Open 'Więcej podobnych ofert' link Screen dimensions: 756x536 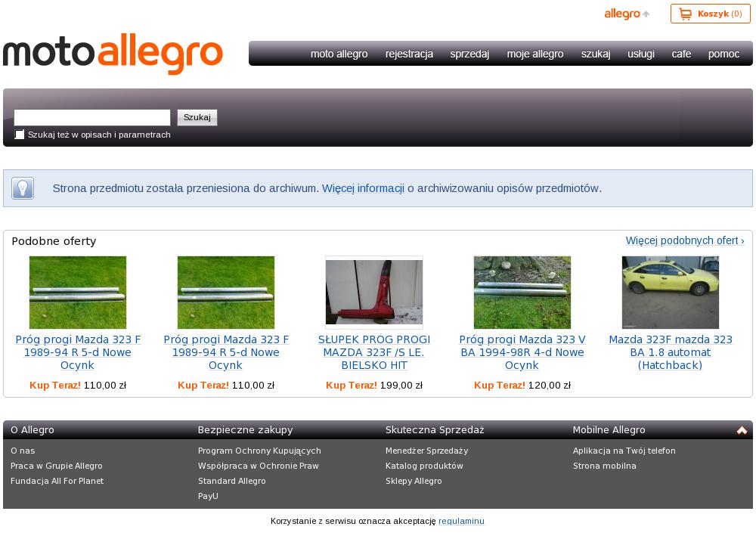pos(685,240)
